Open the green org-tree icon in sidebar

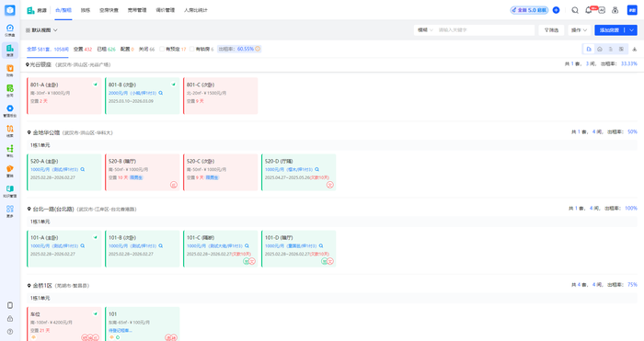10,151
